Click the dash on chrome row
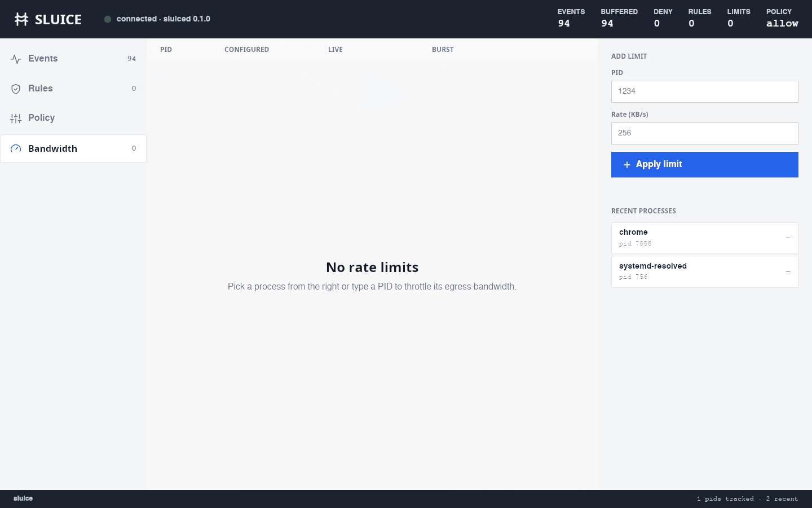 coord(788,238)
